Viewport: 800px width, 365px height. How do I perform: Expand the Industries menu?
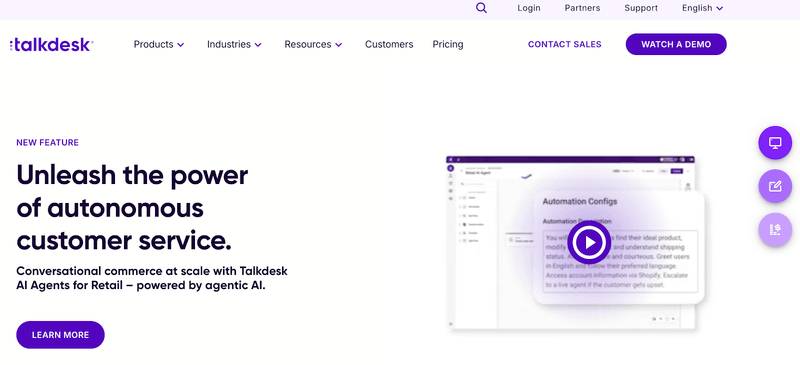[x=234, y=44]
